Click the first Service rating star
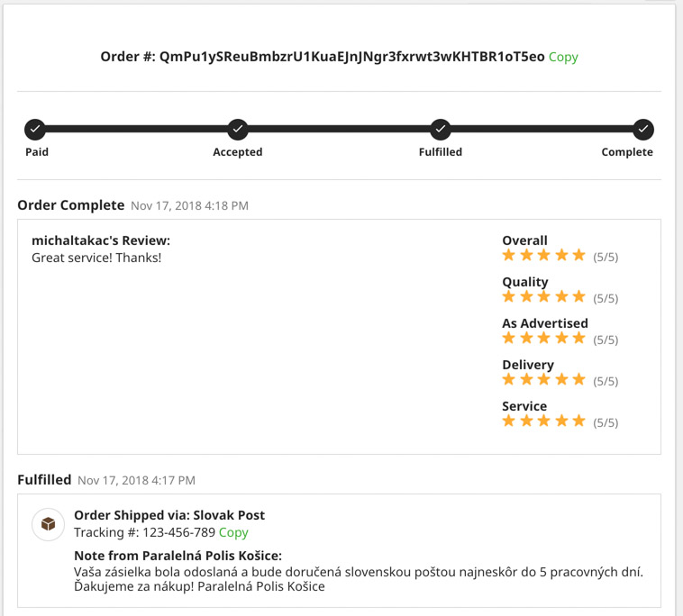This screenshot has width=683, height=616. pyautogui.click(x=509, y=421)
